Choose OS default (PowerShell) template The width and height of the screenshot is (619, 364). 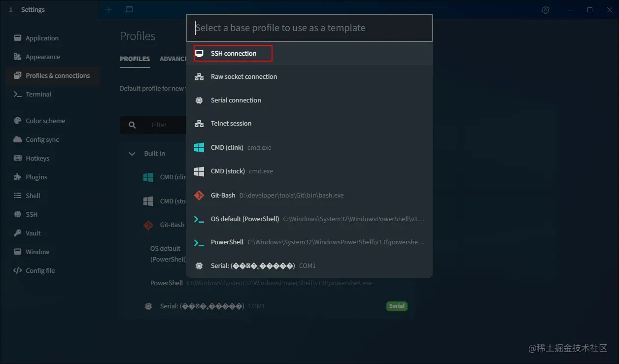coord(309,219)
